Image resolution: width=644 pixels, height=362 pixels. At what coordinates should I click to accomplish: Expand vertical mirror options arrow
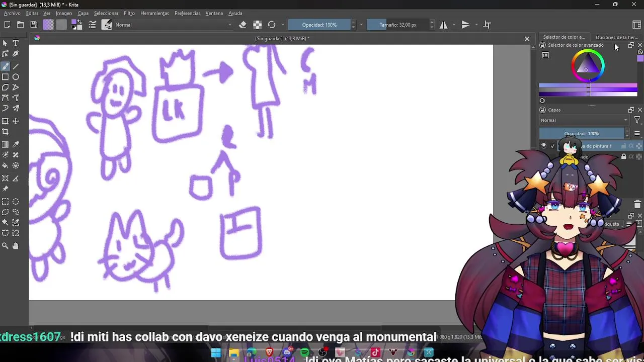[476, 25]
